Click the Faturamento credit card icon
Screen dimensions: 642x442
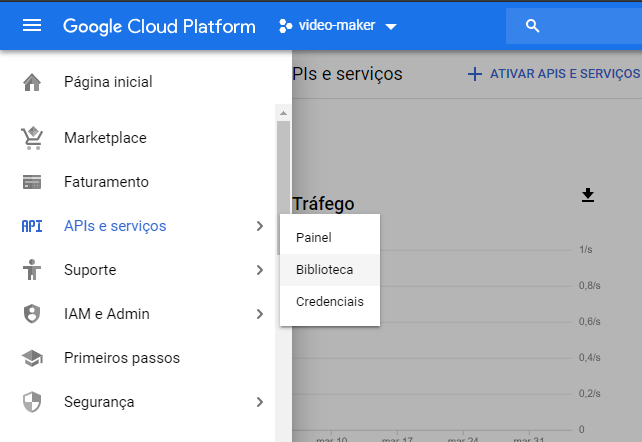coord(32,182)
